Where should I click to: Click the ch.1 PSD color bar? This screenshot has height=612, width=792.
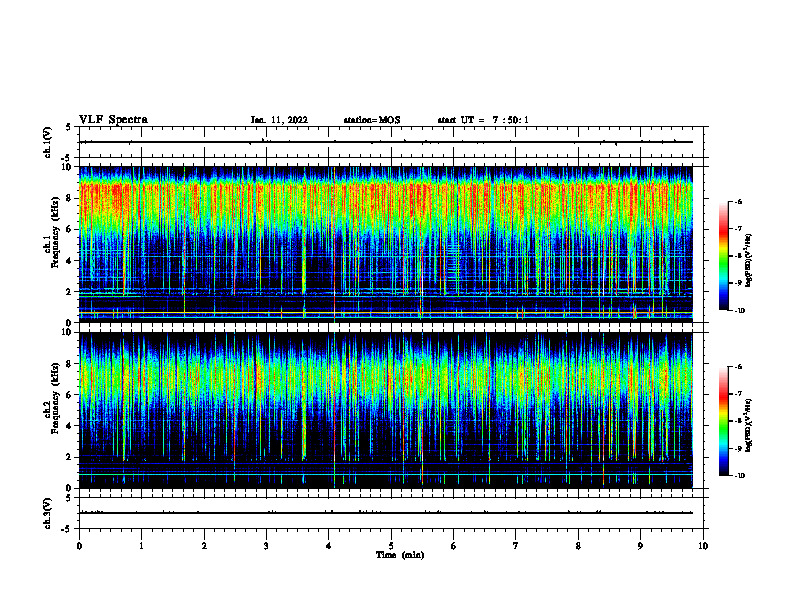pyautogui.click(x=724, y=256)
